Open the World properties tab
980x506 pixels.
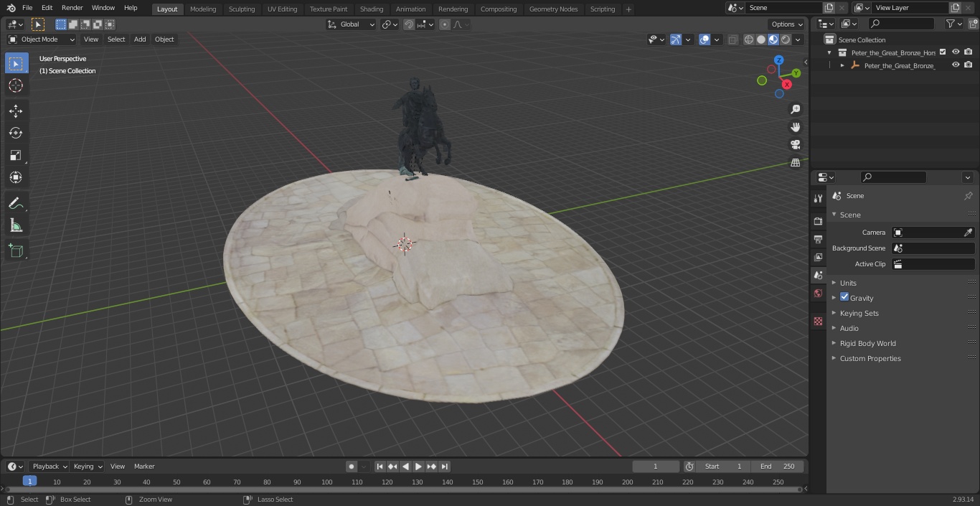tap(818, 293)
